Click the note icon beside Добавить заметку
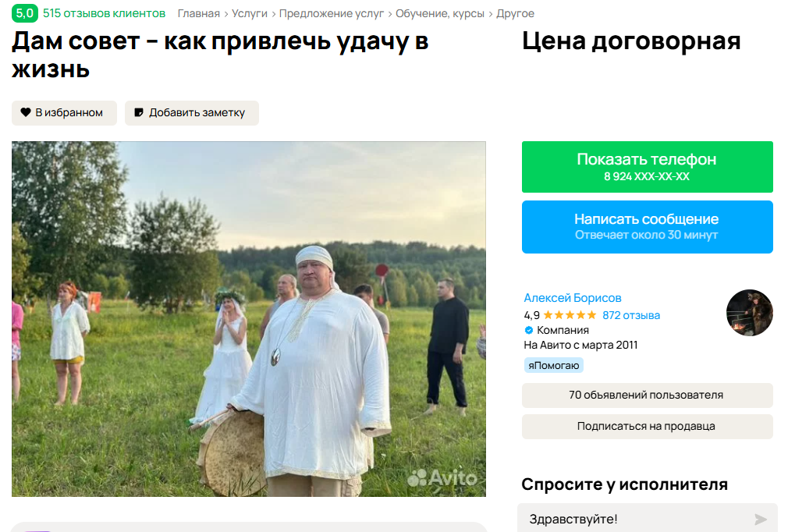This screenshot has width=788, height=532. pos(139,112)
